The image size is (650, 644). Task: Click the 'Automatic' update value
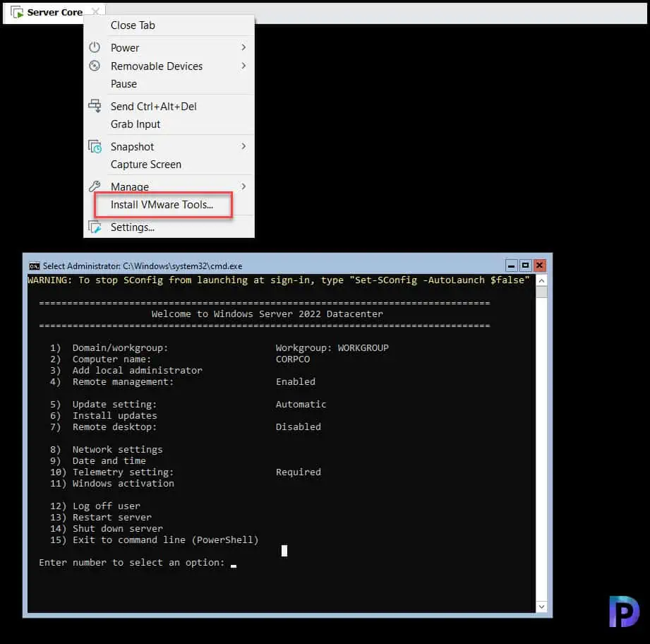(301, 405)
